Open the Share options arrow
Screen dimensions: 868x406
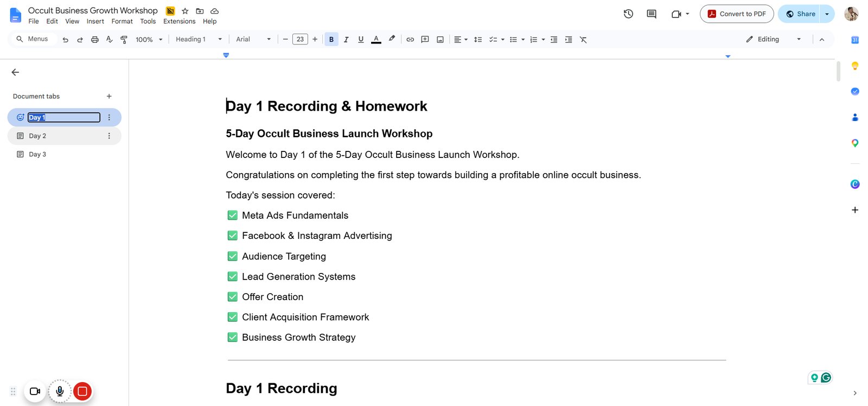(x=827, y=14)
